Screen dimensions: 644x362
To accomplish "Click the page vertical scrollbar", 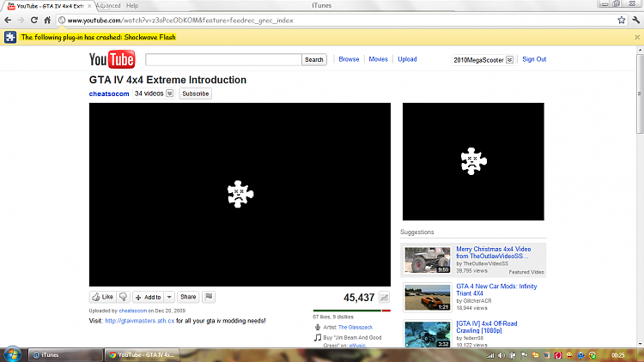I will (x=640, y=94).
